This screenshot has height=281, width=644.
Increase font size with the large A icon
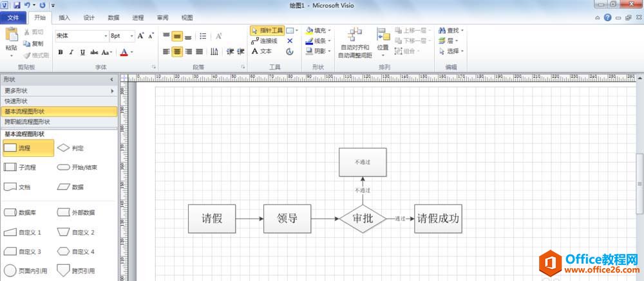[x=141, y=36]
